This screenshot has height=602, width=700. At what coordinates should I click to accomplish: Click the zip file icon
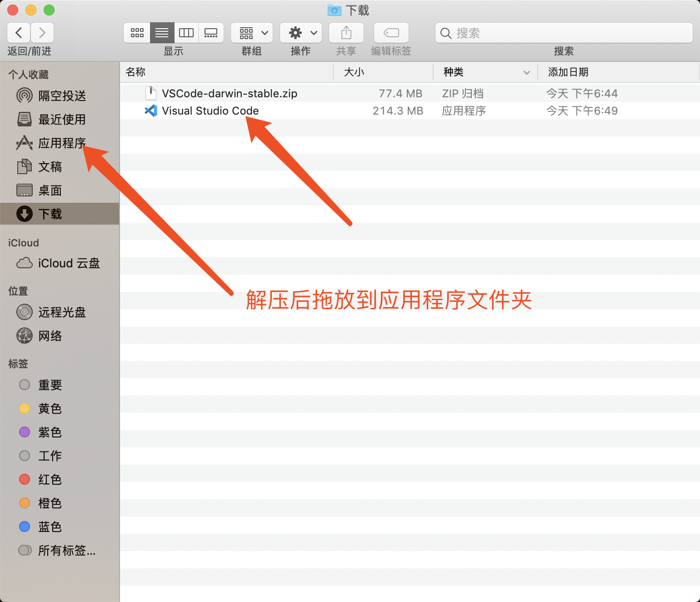150,93
